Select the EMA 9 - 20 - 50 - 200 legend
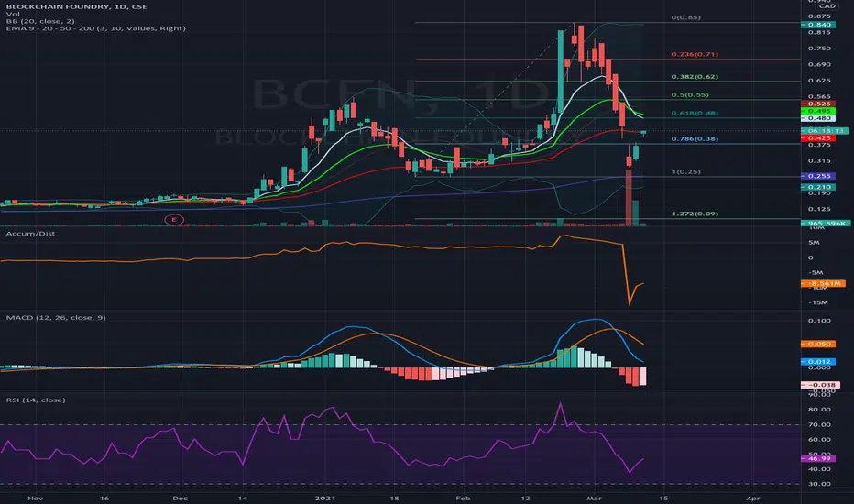Image resolution: width=854 pixels, height=504 pixels. (x=96, y=28)
